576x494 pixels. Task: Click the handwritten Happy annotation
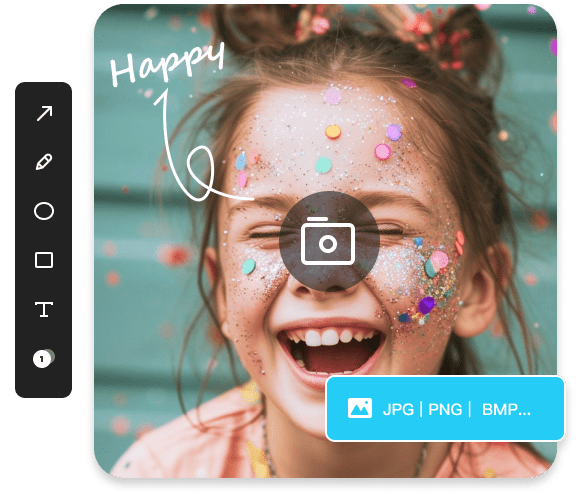(x=168, y=64)
